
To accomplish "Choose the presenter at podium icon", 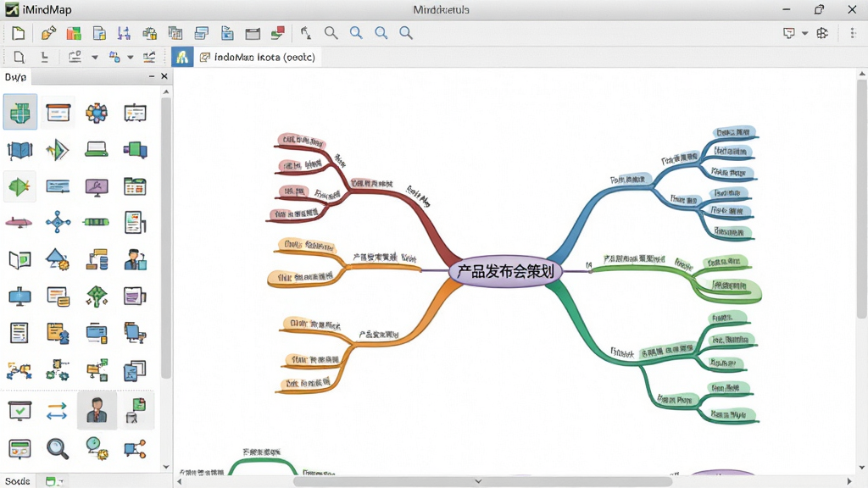I will pos(135,259).
